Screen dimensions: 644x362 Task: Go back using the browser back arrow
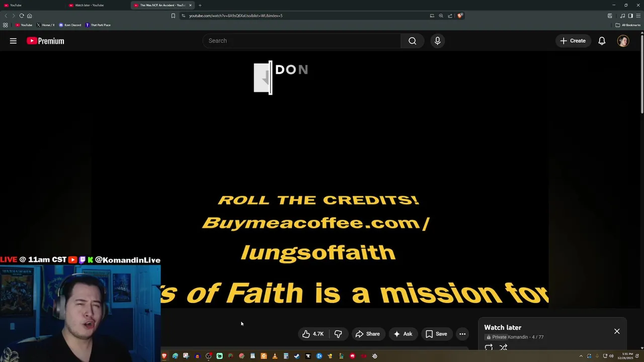pos(6,16)
